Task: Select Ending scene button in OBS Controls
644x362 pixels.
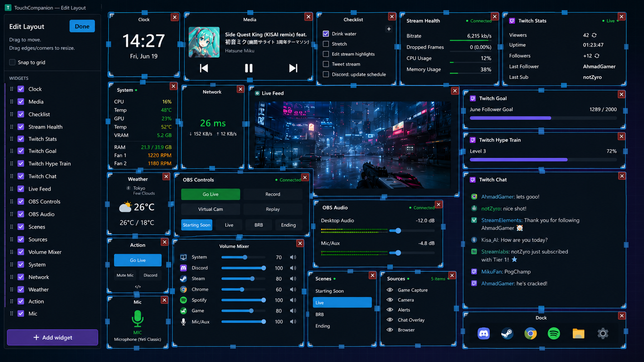Action: point(288,225)
